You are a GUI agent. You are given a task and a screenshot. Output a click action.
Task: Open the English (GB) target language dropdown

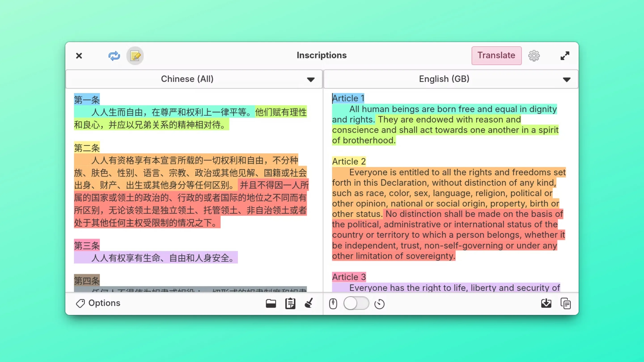click(444, 79)
